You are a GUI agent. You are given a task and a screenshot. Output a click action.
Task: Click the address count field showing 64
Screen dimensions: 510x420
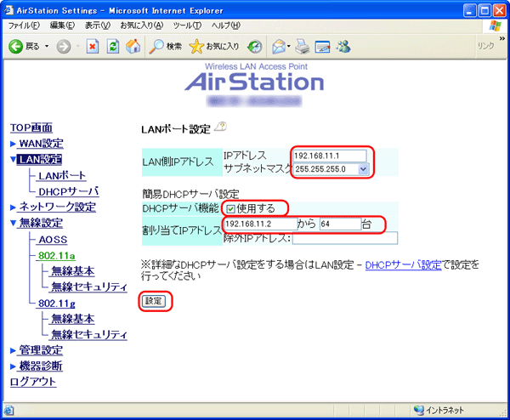pos(340,224)
